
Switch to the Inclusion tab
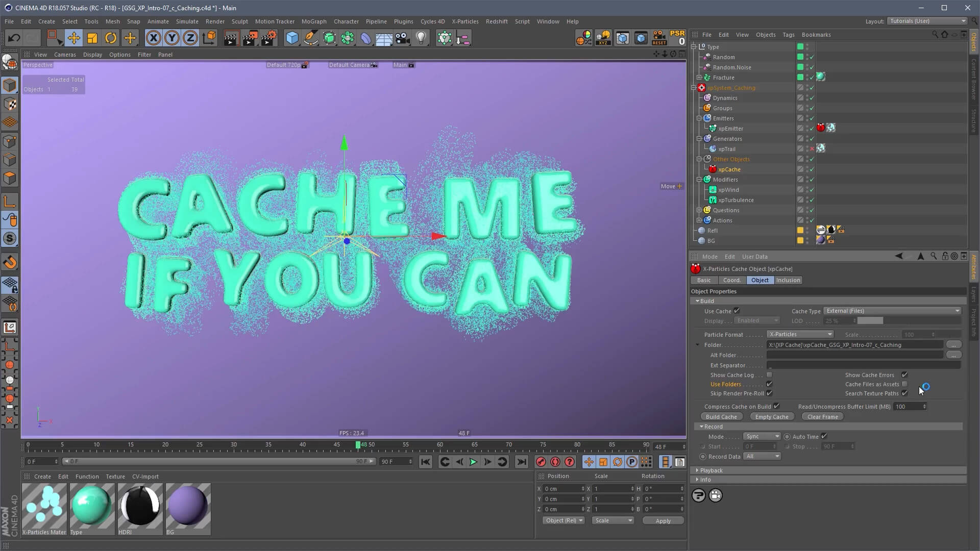coord(788,280)
